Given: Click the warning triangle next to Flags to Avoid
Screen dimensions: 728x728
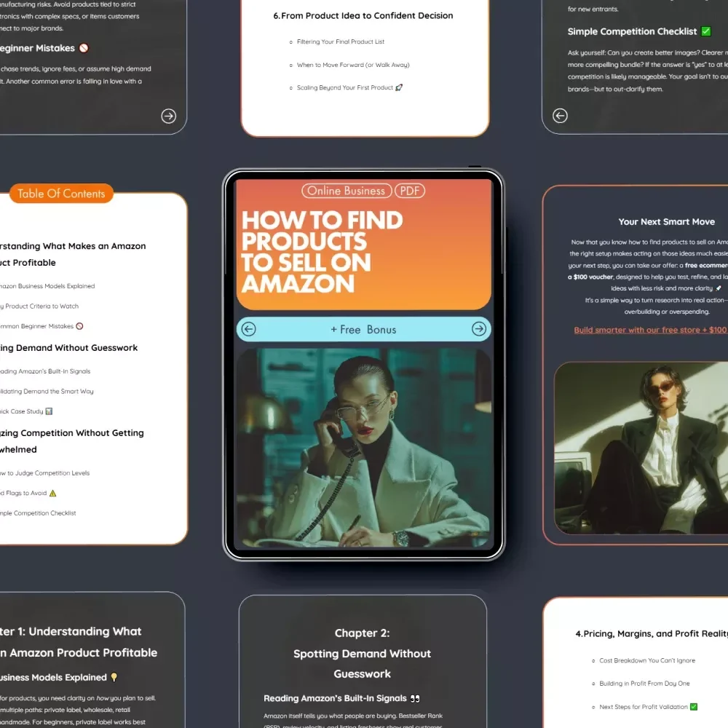Looking at the screenshot, I should [x=53, y=493].
